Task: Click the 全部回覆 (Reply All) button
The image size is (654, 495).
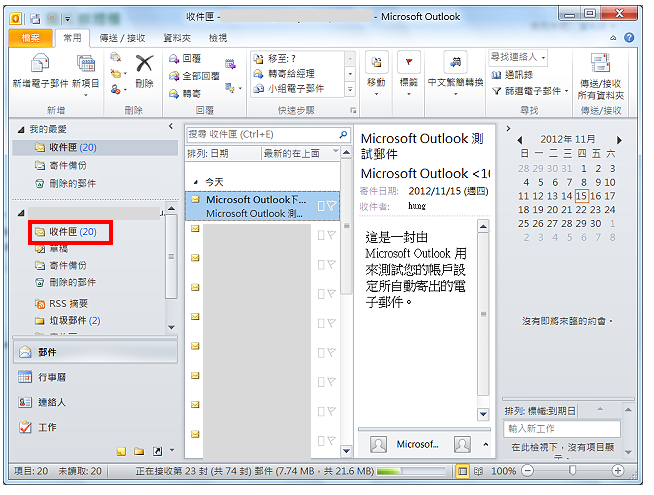Action: coord(194,76)
